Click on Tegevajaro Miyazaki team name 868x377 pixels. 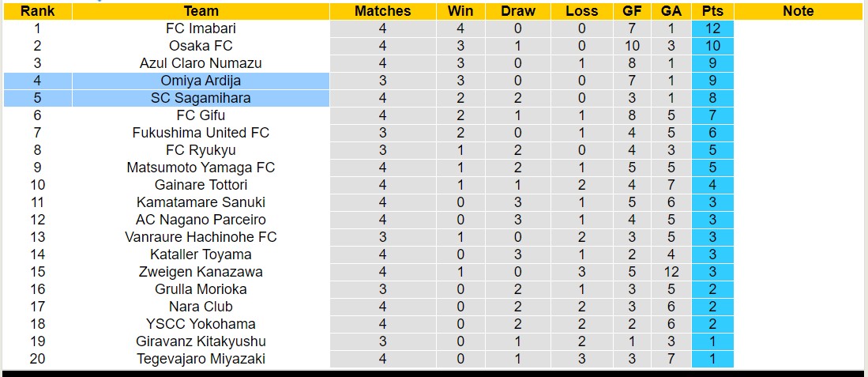(x=201, y=359)
